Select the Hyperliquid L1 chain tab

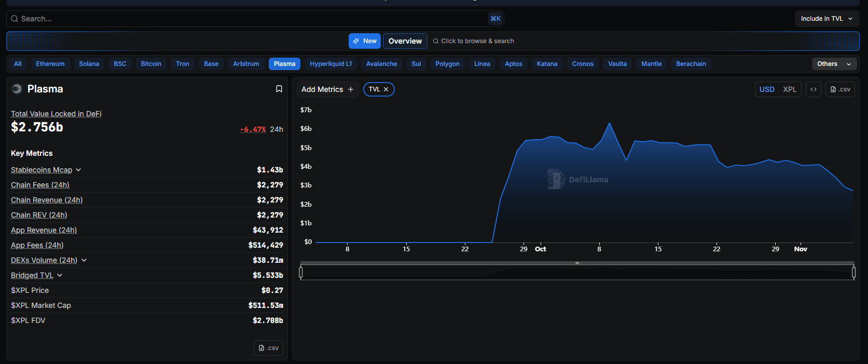tap(330, 64)
